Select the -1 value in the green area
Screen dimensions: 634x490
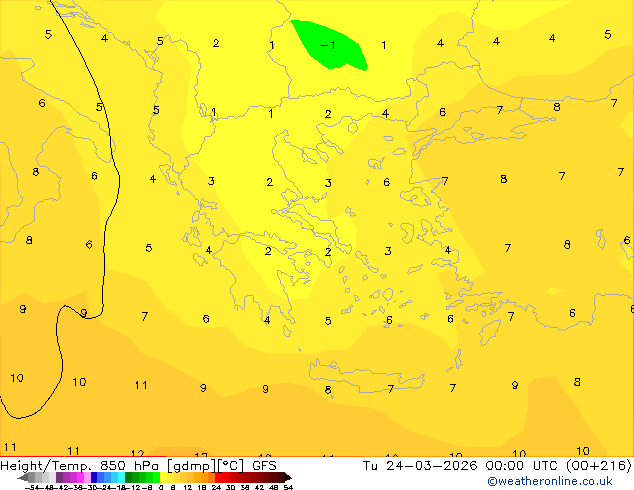click(328, 45)
